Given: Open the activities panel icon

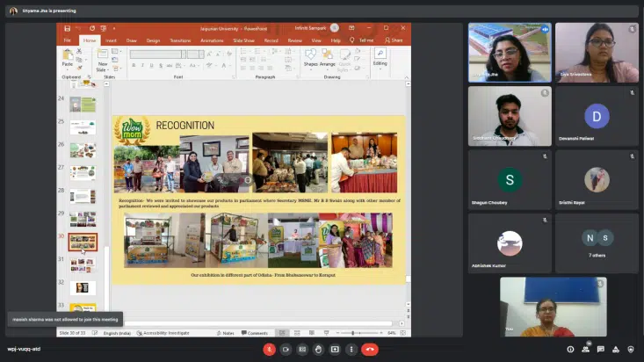Looking at the screenshot, I should (617, 349).
